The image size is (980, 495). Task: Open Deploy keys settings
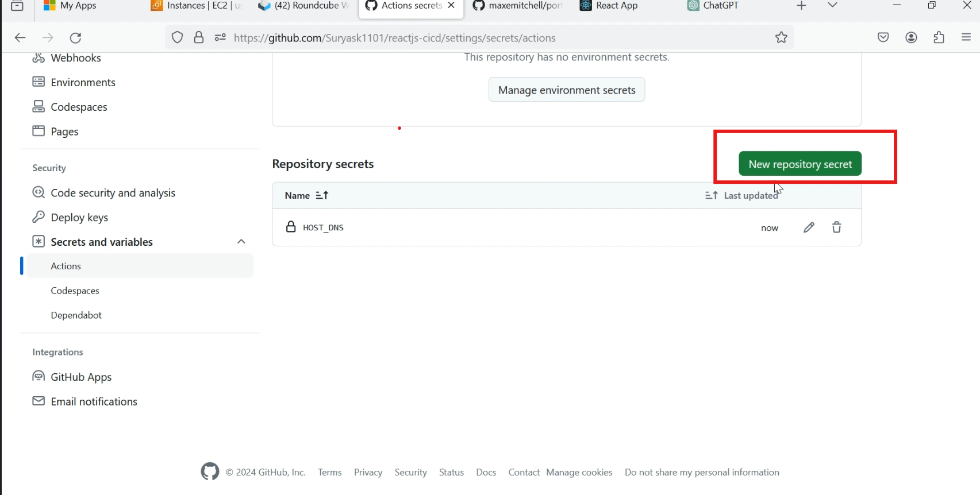79,218
